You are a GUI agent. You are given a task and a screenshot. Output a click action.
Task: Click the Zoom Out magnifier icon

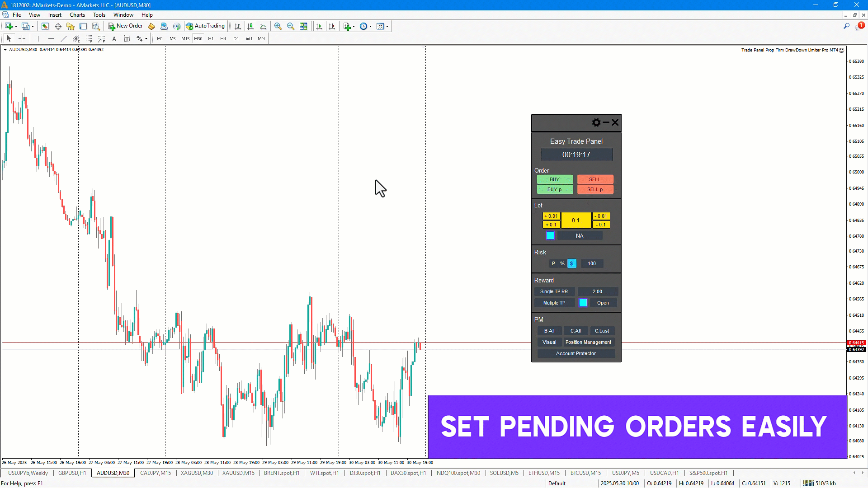coord(291,26)
